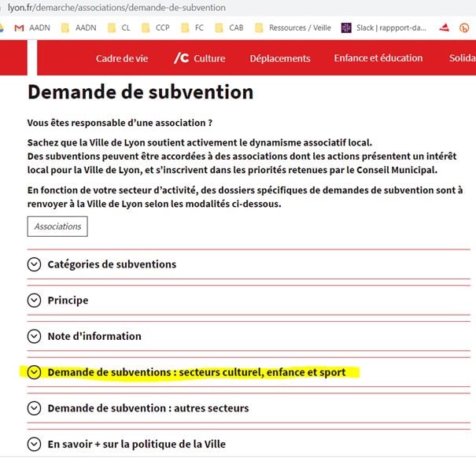
Task: Open the partially visible Solida menu
Action: click(463, 58)
